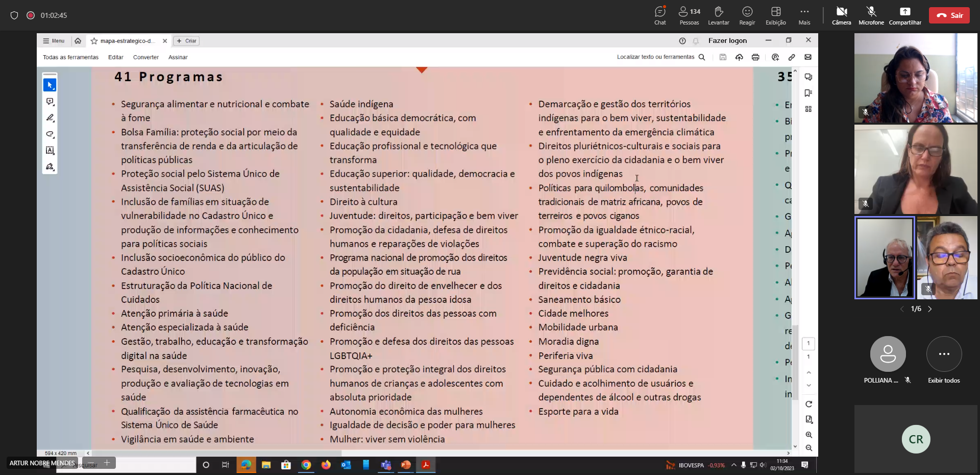Click the print icon in Acrobat toolbar

pos(755,57)
